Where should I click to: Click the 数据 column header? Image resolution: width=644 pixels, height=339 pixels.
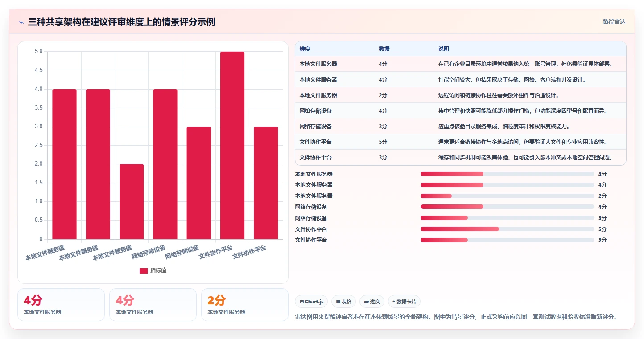point(384,49)
